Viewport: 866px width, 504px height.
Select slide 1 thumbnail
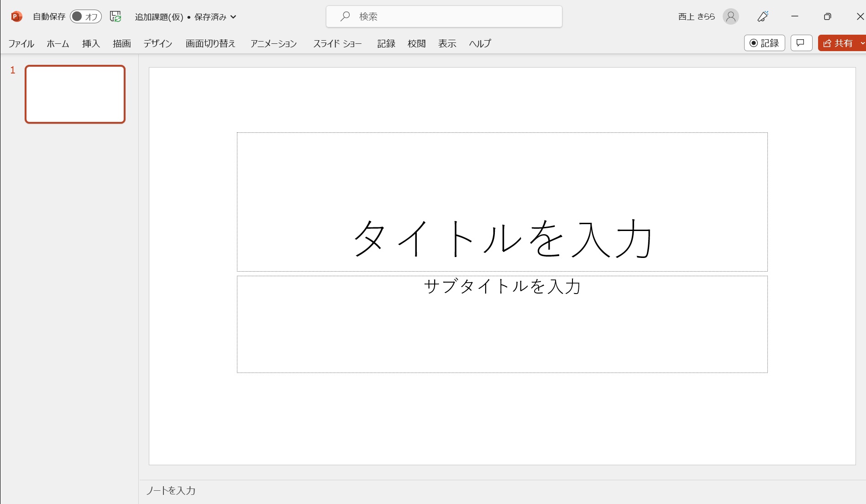(x=75, y=94)
